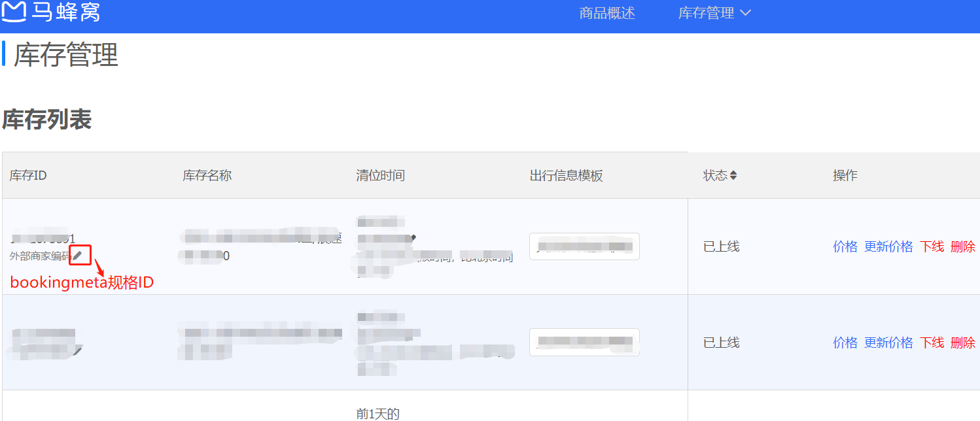This screenshot has height=421, width=980.
Task: Click the 马蜂窝 logo icon
Action: [14, 12]
